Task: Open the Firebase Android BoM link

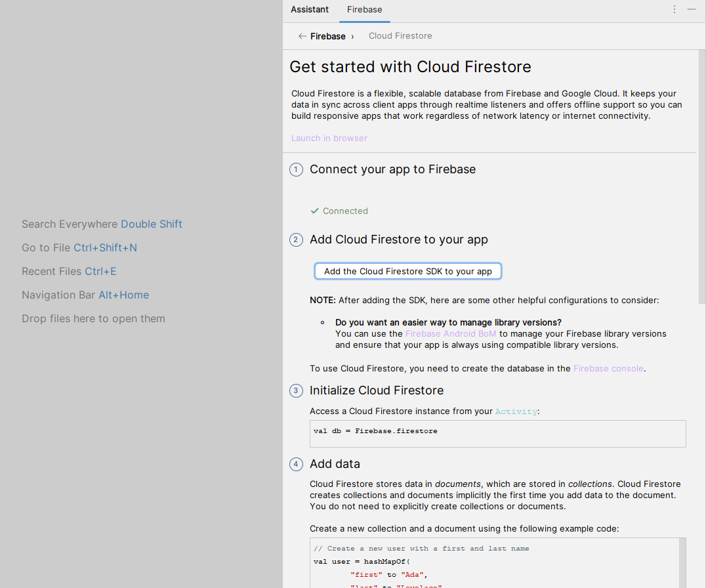Action: tap(451, 334)
